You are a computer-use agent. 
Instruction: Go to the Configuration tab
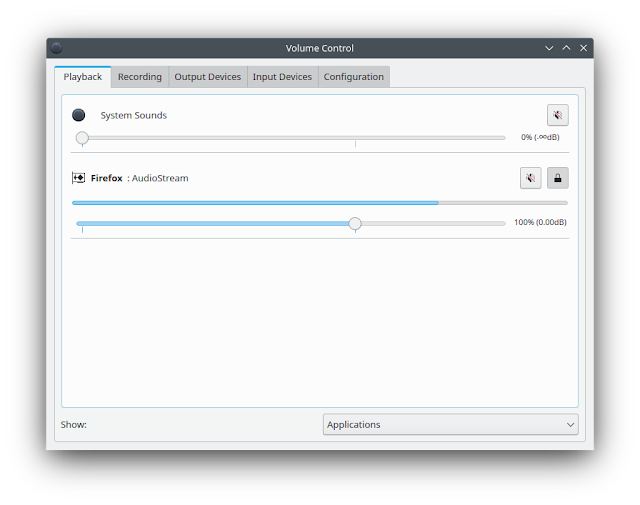tap(354, 77)
